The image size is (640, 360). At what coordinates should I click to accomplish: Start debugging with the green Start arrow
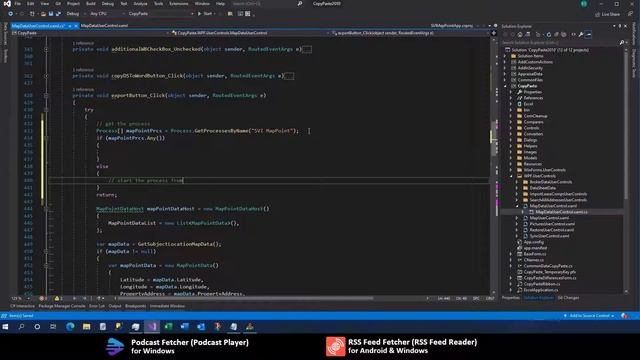pyautogui.click(x=200, y=14)
